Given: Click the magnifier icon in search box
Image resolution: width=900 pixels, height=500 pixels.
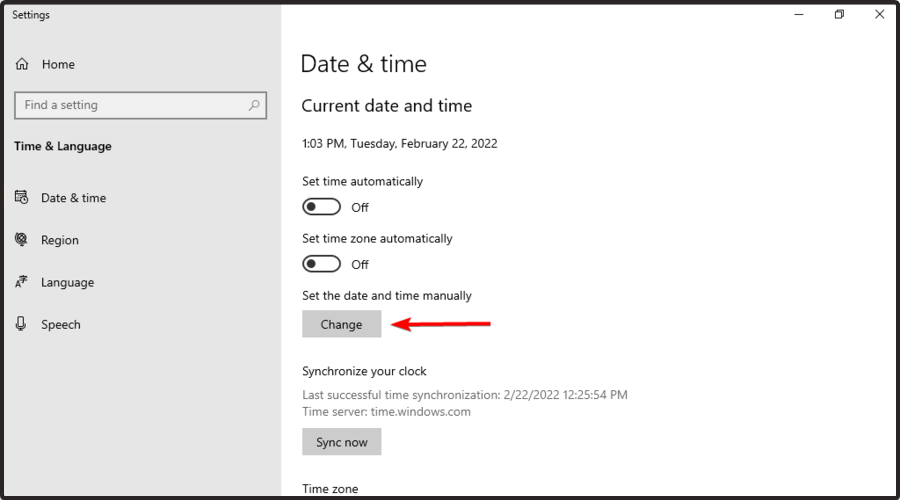Looking at the screenshot, I should 254,105.
